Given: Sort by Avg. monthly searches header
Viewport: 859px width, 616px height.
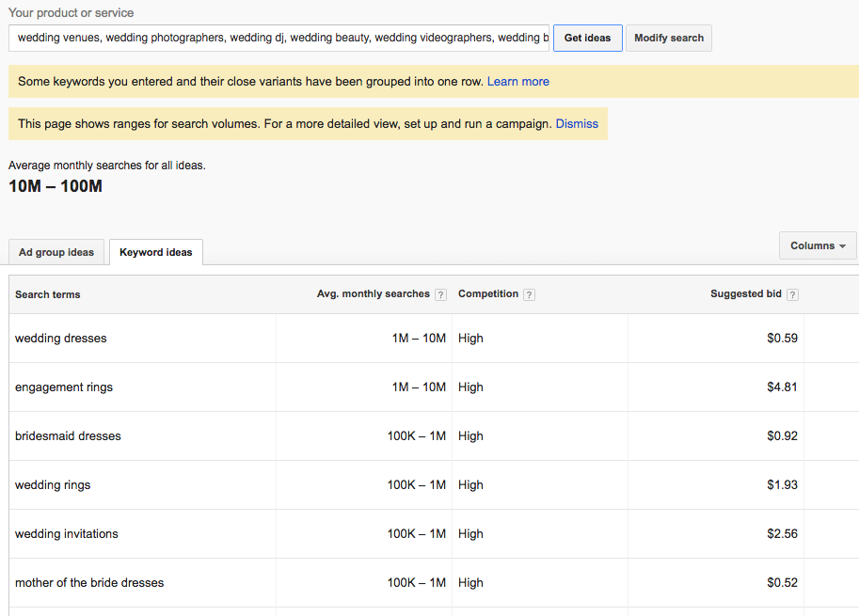Looking at the screenshot, I should tap(373, 294).
